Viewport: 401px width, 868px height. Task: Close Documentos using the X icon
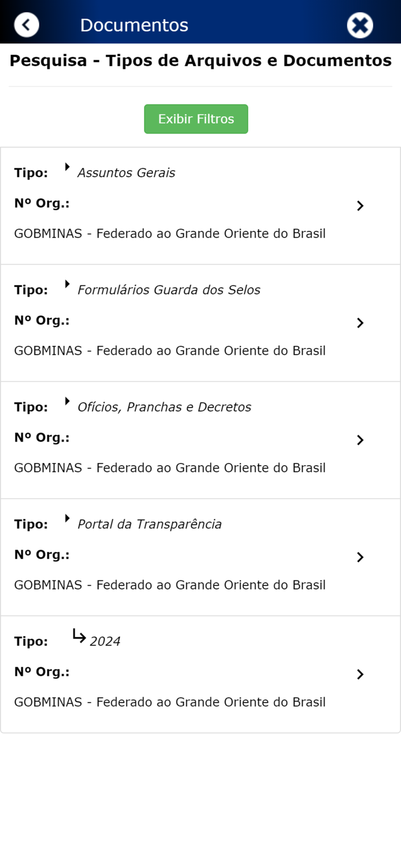tap(360, 24)
